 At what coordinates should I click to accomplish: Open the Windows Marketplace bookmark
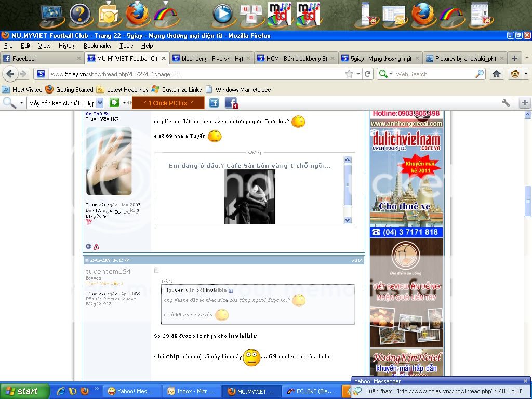(x=240, y=89)
